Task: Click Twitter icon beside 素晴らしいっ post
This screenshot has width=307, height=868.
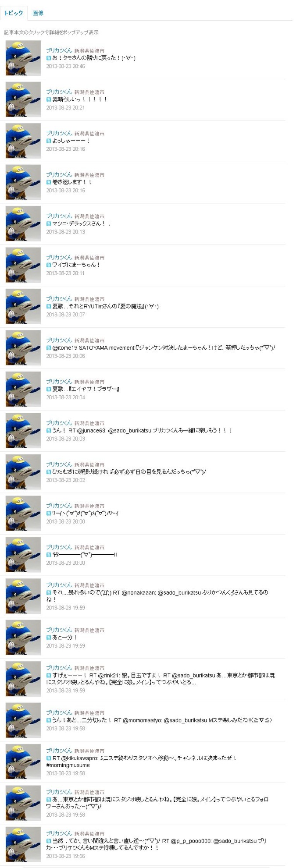Action: click(x=49, y=99)
